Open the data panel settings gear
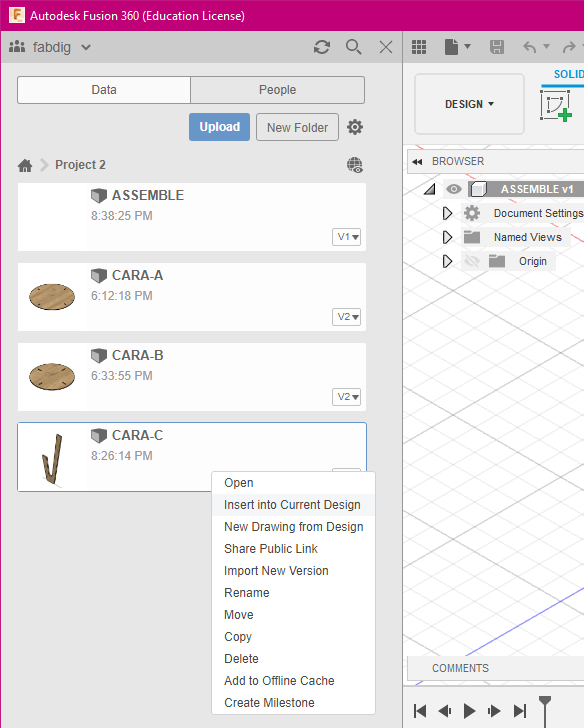The height and width of the screenshot is (728, 584). click(355, 127)
